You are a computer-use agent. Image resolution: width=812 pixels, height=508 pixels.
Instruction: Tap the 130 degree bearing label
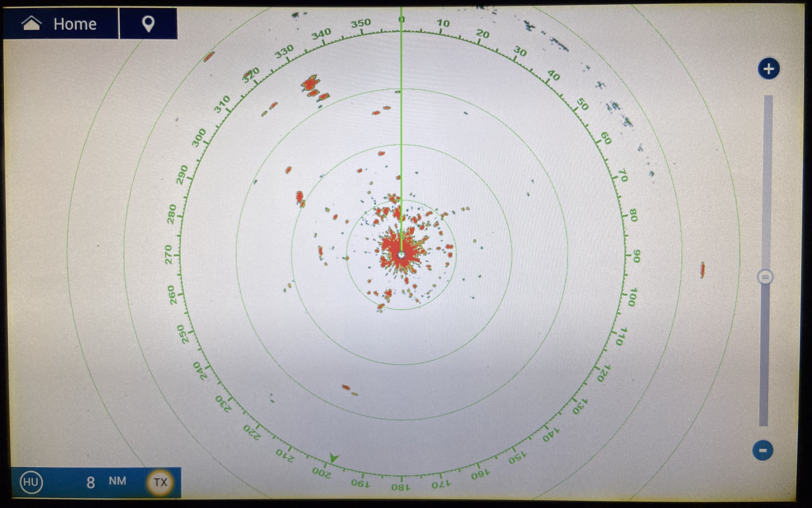[580, 407]
